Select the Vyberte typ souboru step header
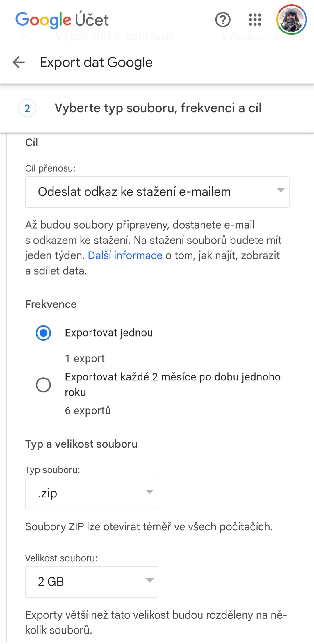This screenshot has width=314, height=644. pyautogui.click(x=158, y=108)
